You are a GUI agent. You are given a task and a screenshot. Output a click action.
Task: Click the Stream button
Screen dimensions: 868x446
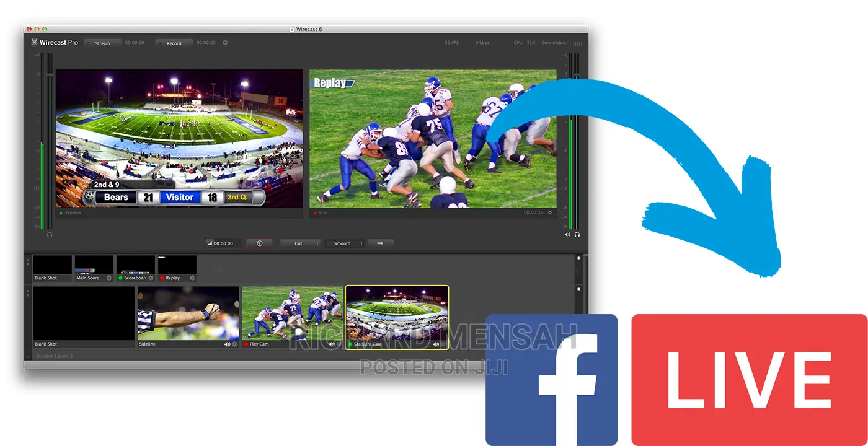point(102,43)
